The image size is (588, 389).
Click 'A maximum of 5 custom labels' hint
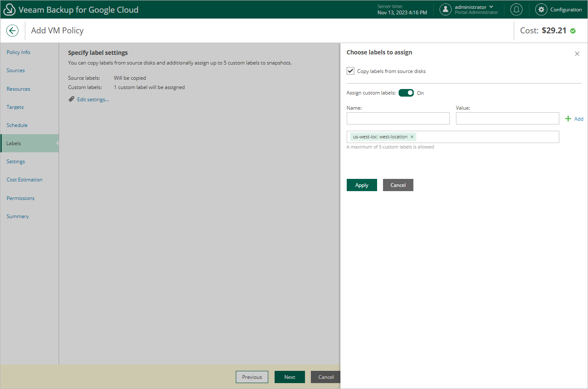click(390, 147)
